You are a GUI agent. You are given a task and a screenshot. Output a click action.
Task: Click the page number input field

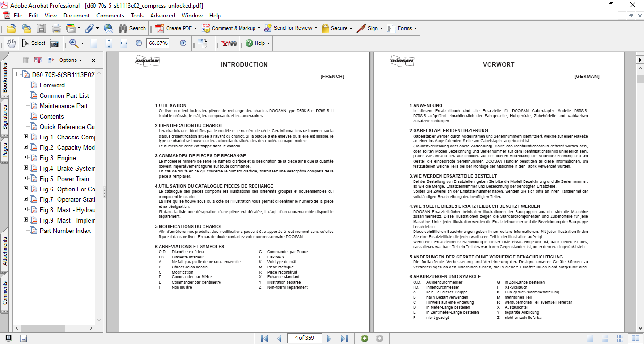coord(304,338)
